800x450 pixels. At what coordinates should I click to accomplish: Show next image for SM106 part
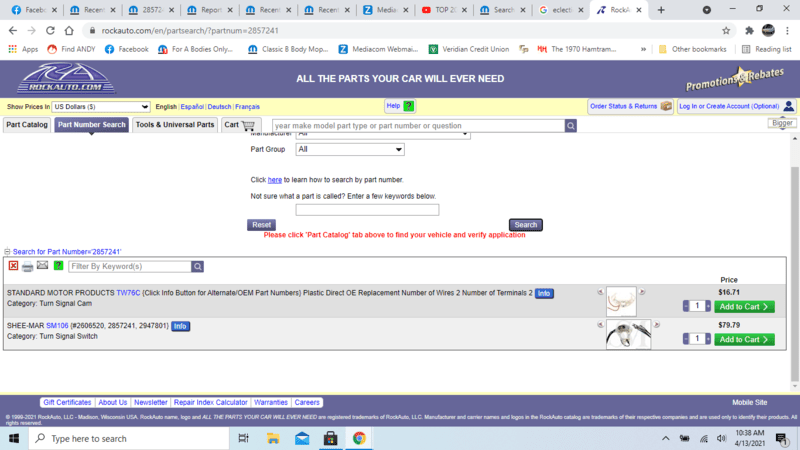pos(657,324)
